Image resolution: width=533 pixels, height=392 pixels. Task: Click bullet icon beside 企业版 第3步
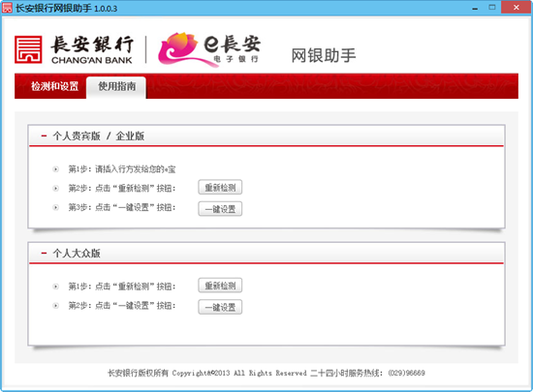(x=56, y=207)
